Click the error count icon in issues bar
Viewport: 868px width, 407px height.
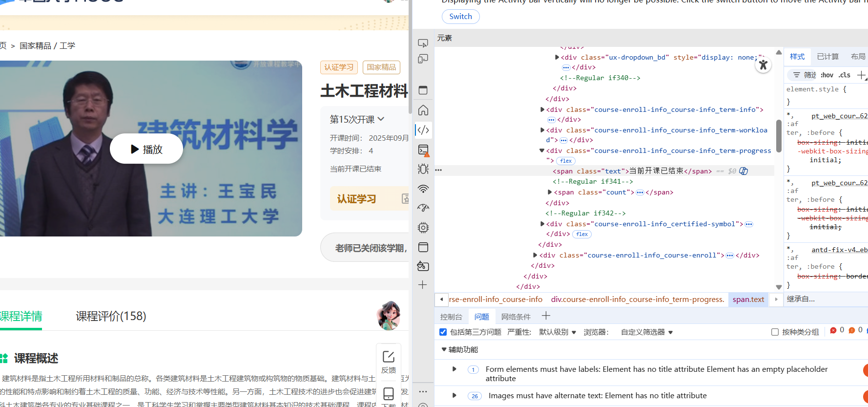(x=833, y=331)
